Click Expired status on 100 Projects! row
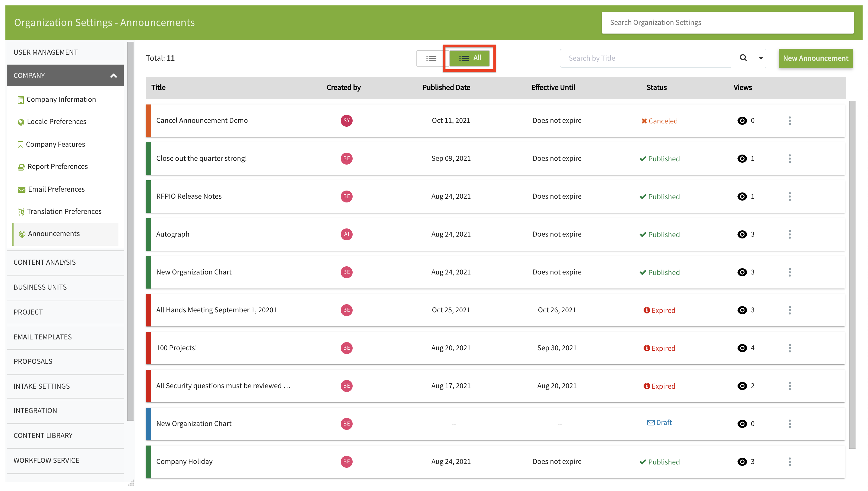Screen dimensions: 868x491 point(659,348)
